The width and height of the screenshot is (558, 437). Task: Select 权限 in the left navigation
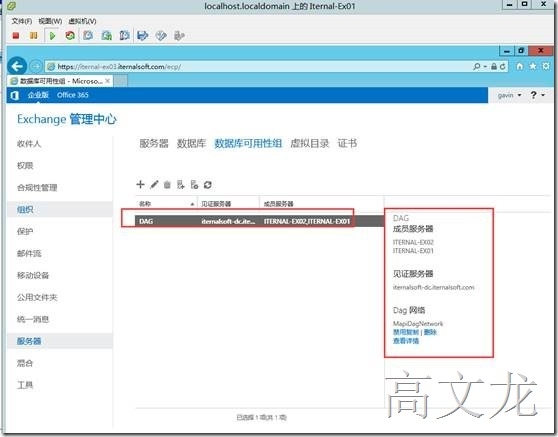click(25, 165)
